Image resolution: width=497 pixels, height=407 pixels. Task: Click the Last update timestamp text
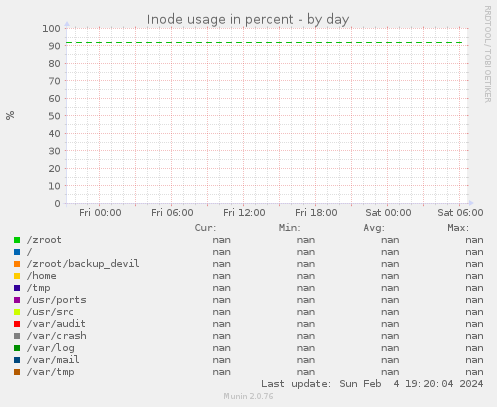(x=372, y=384)
